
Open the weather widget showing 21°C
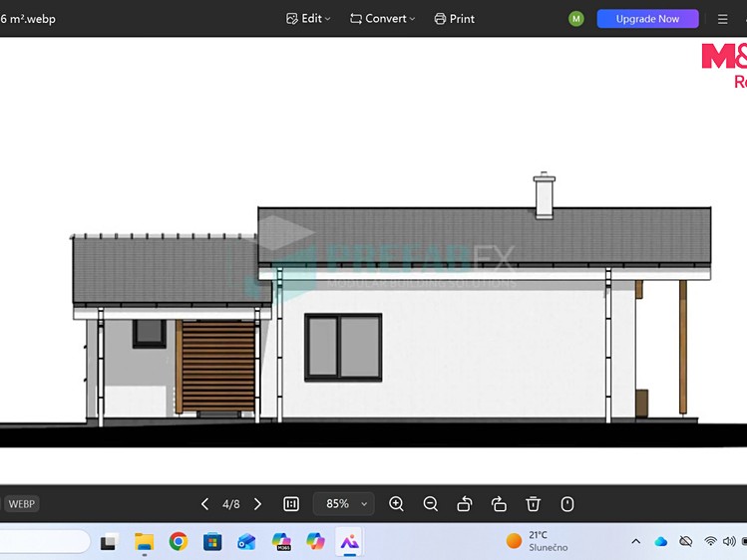[x=537, y=541]
